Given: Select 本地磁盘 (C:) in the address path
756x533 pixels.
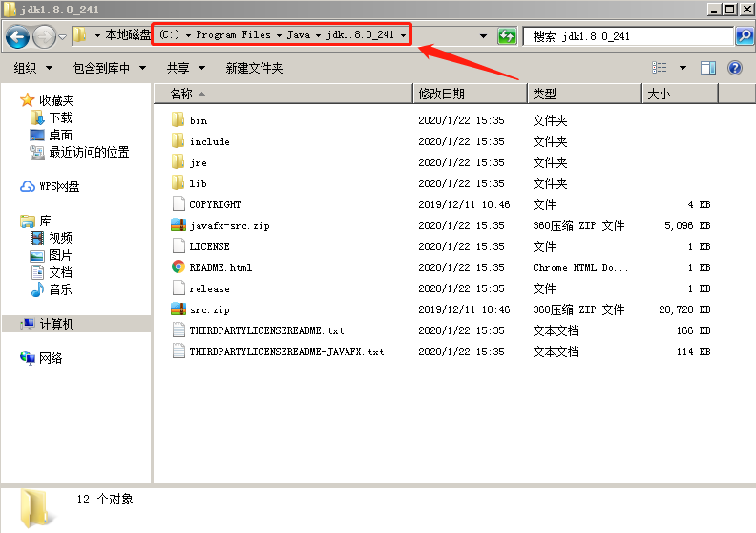Looking at the screenshot, I should point(142,34).
